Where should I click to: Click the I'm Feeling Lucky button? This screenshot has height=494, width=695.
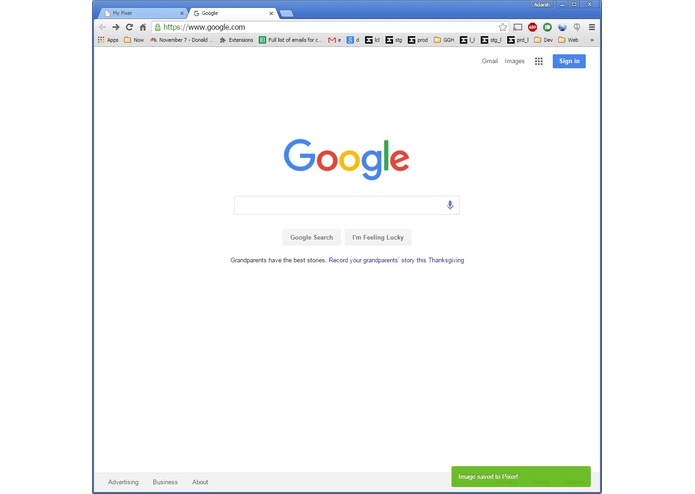pyautogui.click(x=378, y=237)
